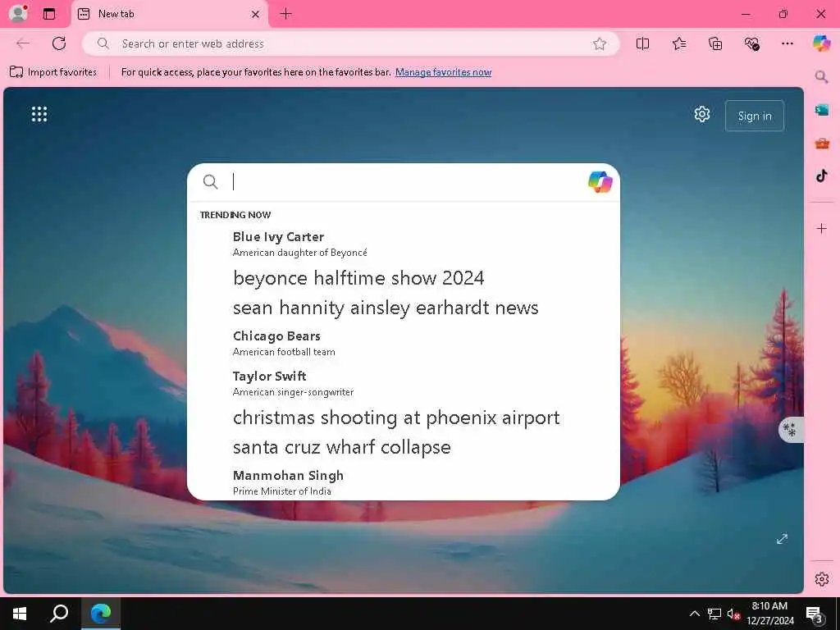840x630 pixels.
Task: Open TikTok sidebar icon
Action: 821,176
